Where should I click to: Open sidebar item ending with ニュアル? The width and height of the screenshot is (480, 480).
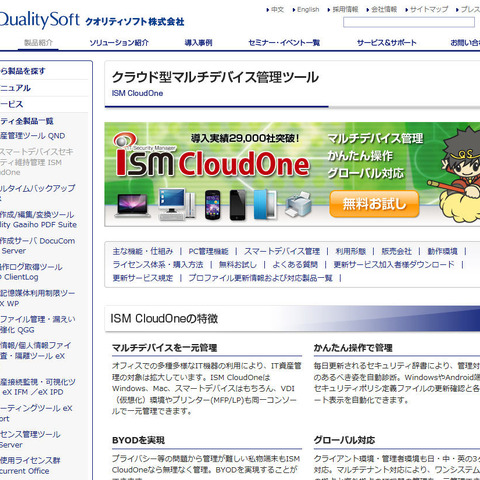pos(15,88)
